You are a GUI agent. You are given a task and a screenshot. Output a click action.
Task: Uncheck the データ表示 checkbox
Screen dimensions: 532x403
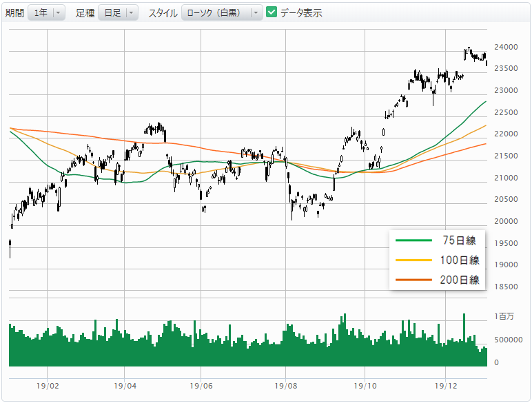[x=272, y=12]
